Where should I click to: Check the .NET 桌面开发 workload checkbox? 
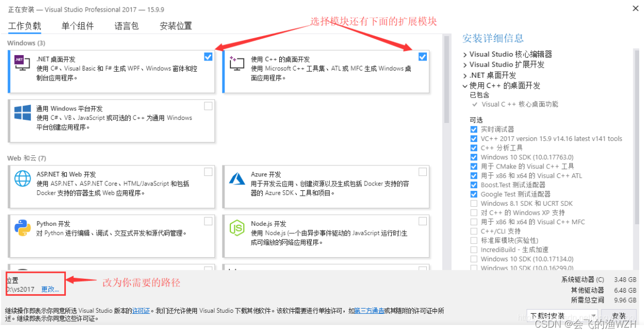(208, 57)
